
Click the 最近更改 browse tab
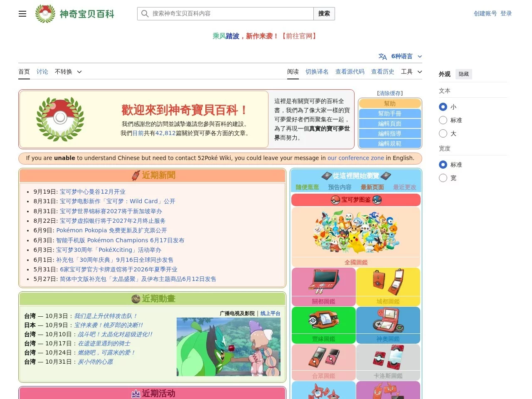[x=405, y=187]
